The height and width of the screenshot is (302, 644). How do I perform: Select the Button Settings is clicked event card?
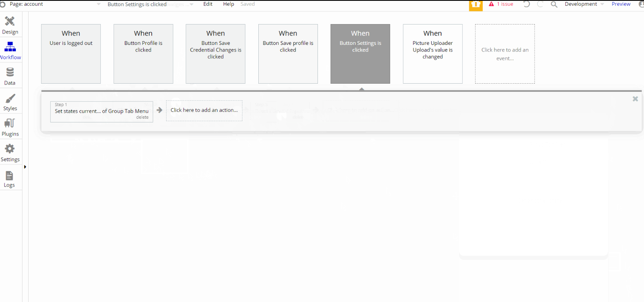(x=360, y=54)
